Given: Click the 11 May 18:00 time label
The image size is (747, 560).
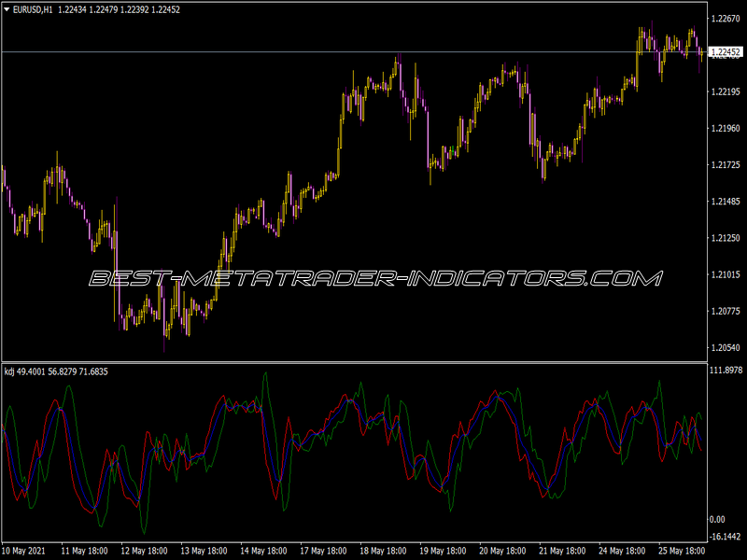Looking at the screenshot, I should [x=84, y=551].
